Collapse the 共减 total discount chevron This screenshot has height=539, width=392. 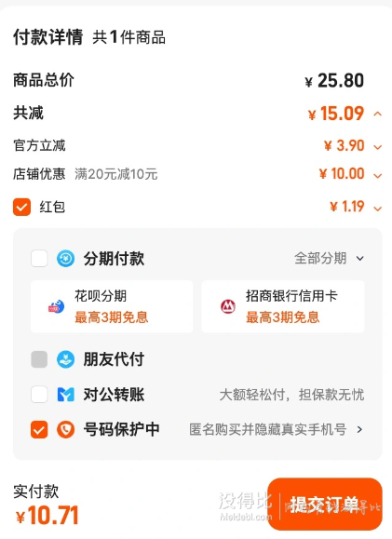(x=377, y=114)
